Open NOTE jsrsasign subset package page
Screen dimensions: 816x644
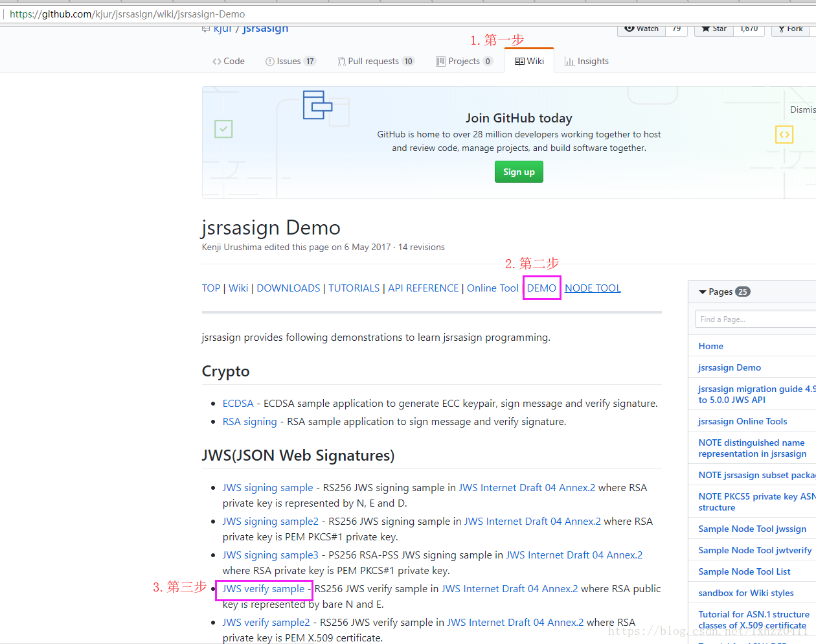pos(757,475)
